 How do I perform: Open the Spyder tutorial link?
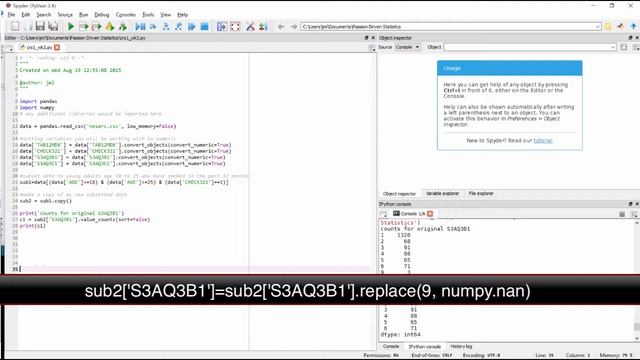point(543,140)
